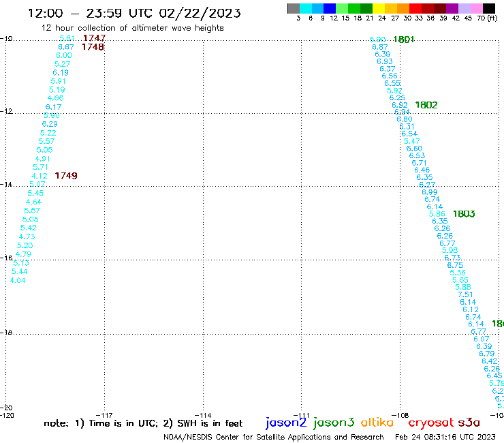Click the s3a satellite legend label
Viewport: 504px width, 443px height.
469,423
